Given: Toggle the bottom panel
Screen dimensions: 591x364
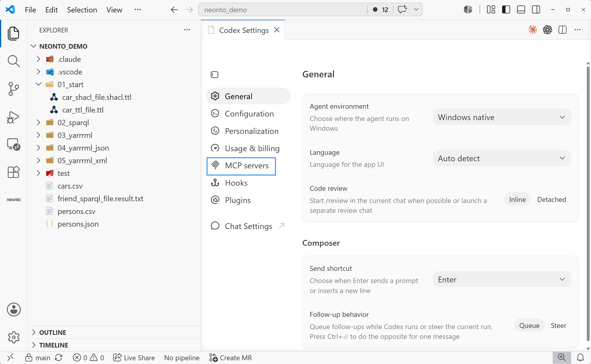Looking at the screenshot, I should pos(521,10).
